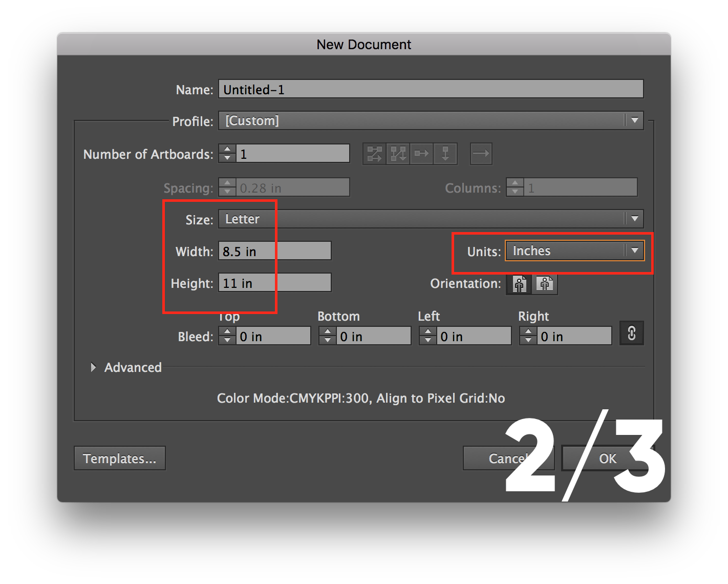This screenshot has width=728, height=584.
Task: Click inside the Name field showing Untitled-1
Action: (430, 89)
